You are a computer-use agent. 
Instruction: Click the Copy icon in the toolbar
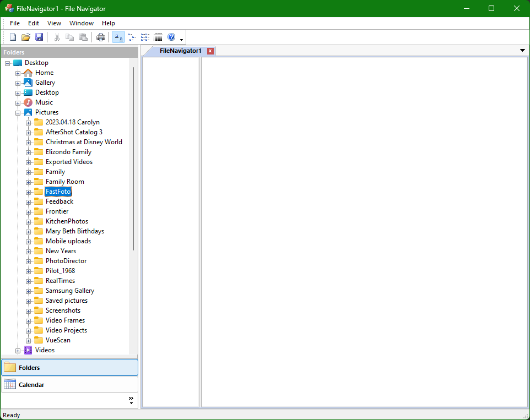[70, 37]
